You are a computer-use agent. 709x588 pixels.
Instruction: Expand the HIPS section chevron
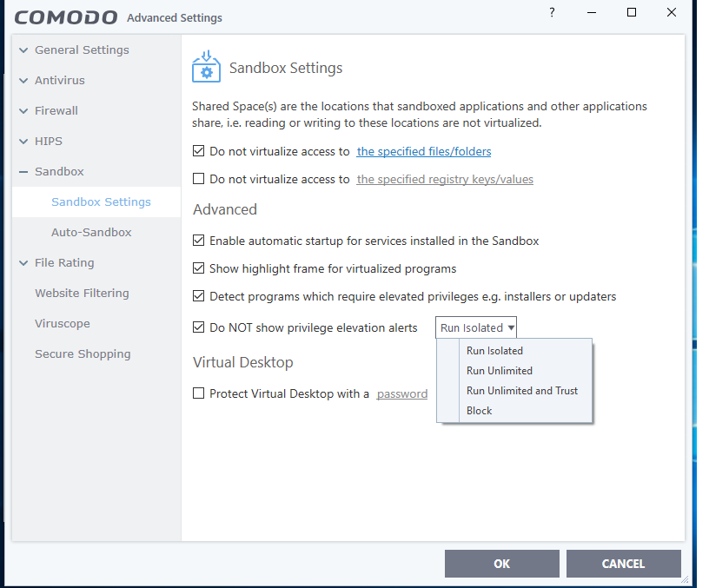pos(23,142)
